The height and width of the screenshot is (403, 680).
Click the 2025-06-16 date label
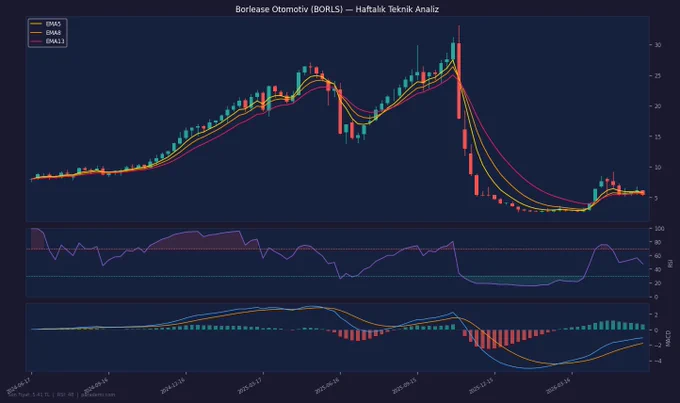pyautogui.click(x=327, y=385)
